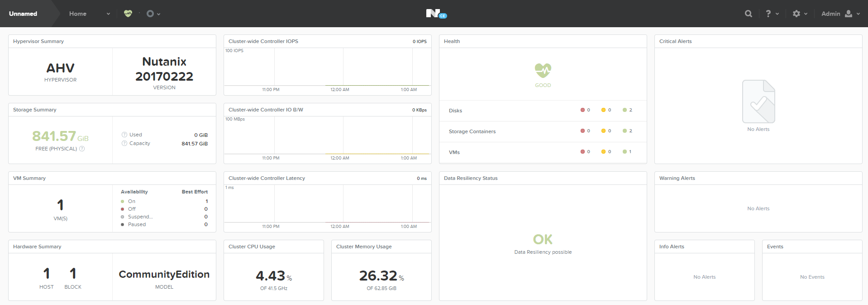Click the Cluster-wide Controller IO B/W chart
Screen dimensions: 868x305
(x=327, y=139)
